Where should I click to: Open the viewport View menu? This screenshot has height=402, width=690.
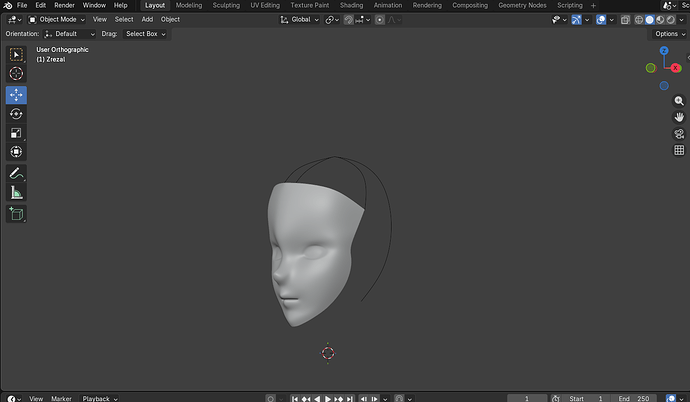point(100,20)
